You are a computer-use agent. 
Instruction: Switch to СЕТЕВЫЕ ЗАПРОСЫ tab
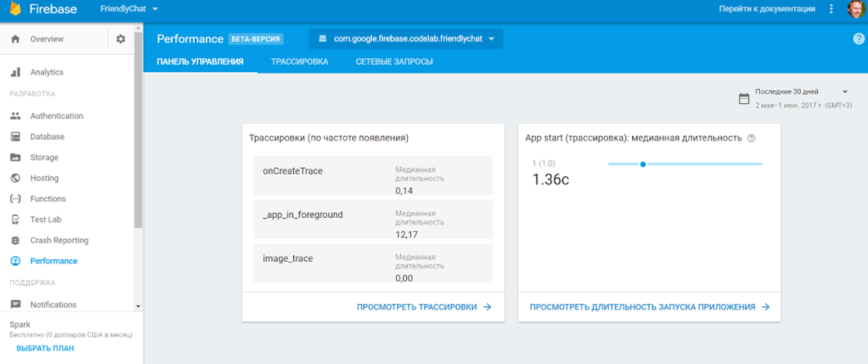(395, 61)
